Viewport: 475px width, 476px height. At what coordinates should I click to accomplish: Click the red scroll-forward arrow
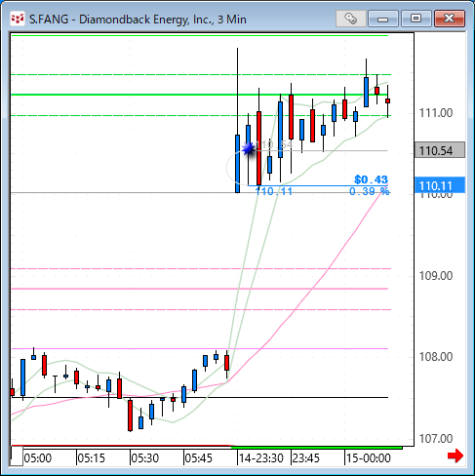click(455, 456)
